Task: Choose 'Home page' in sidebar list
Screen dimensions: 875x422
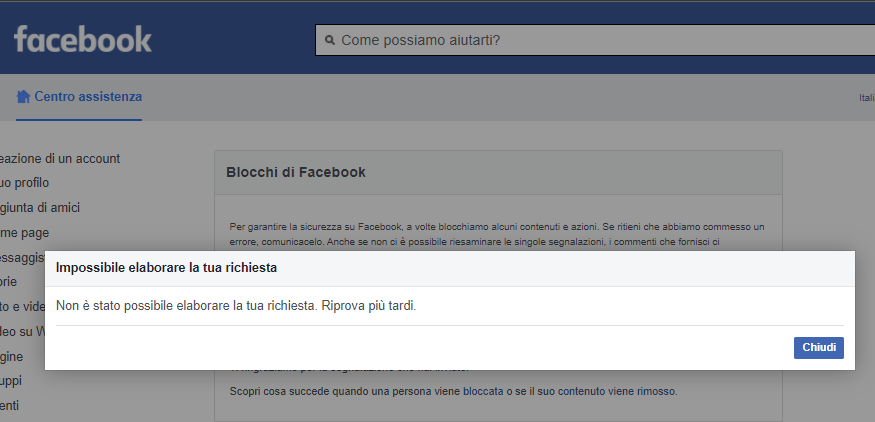Action: (x=24, y=233)
